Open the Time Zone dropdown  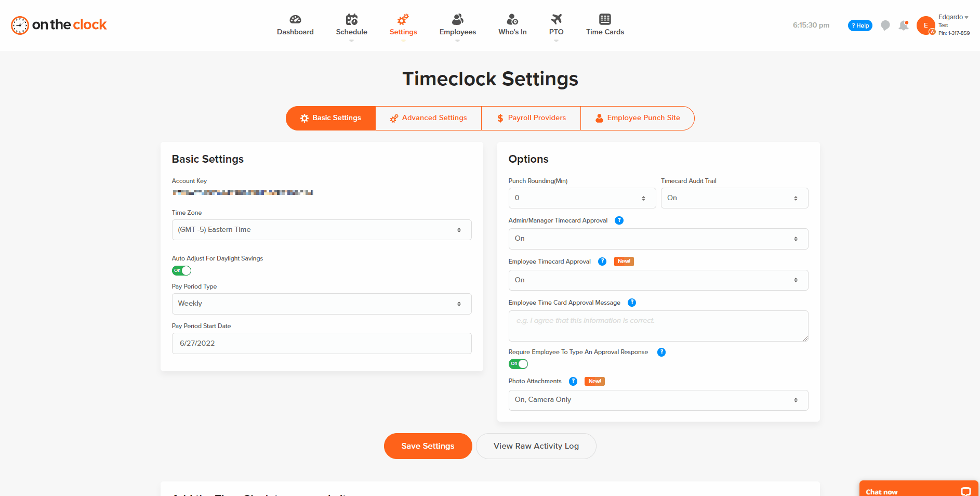tap(321, 229)
